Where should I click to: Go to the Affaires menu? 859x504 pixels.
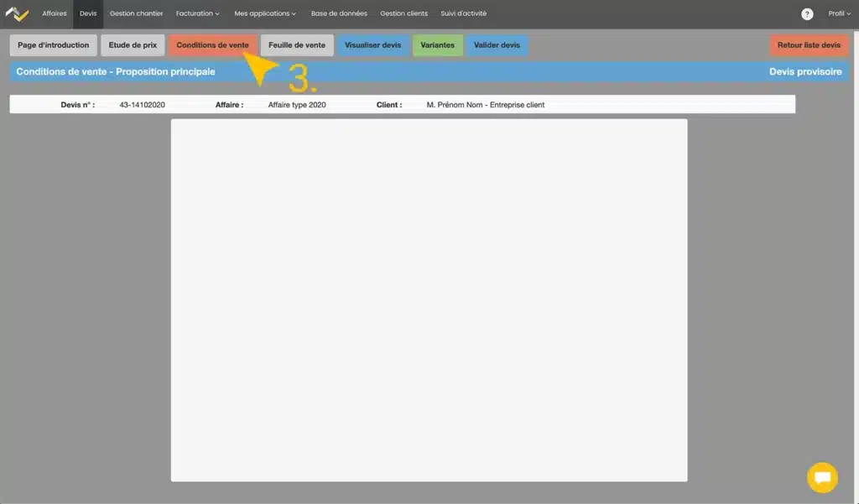55,14
